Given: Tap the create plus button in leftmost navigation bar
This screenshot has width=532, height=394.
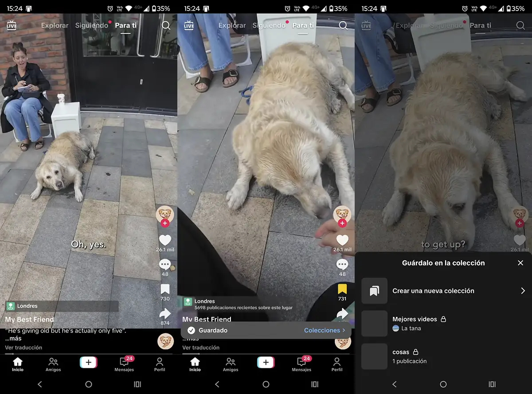Looking at the screenshot, I should (x=88, y=362).
